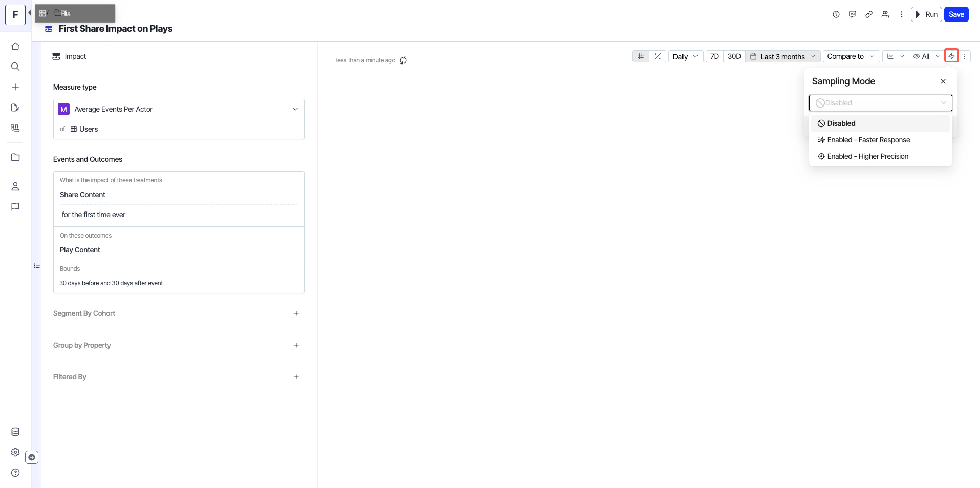Screen dimensions: 980x488
Task: Select Enabled - Faster Response option
Action: click(x=868, y=140)
